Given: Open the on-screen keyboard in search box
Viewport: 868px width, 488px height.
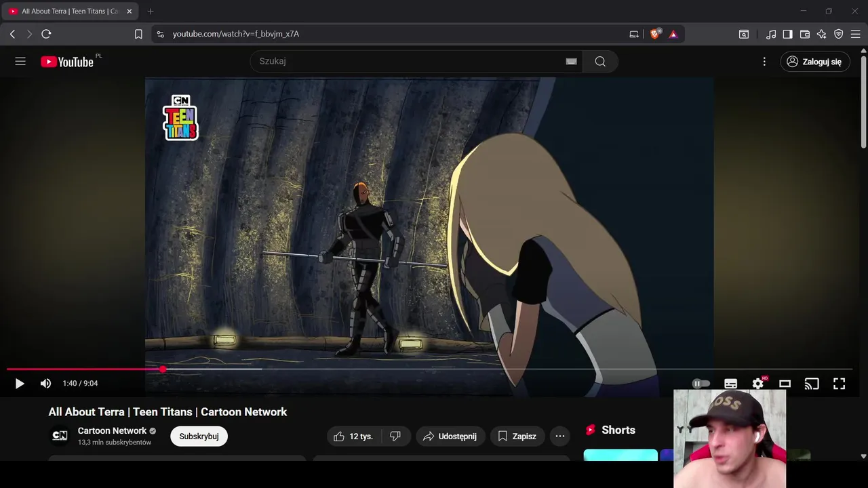Looking at the screenshot, I should [571, 61].
